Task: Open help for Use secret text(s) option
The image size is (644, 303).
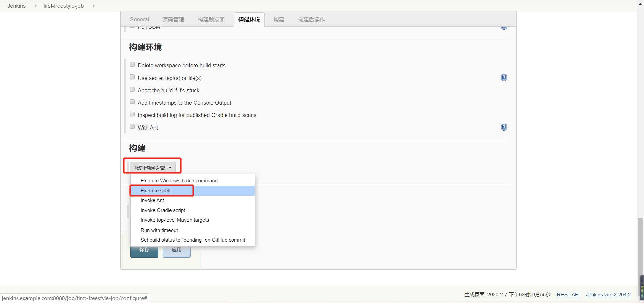Action: click(504, 78)
